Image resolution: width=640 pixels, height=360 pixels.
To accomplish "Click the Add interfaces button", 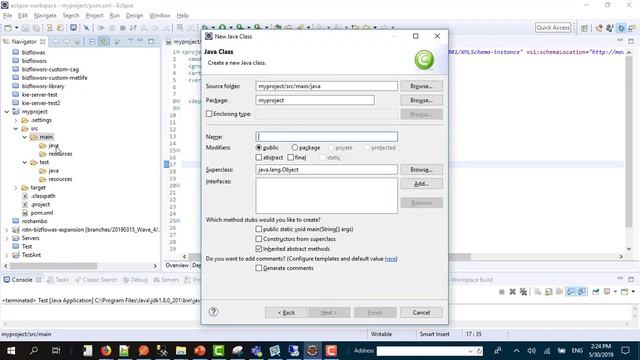I will pyautogui.click(x=421, y=184).
